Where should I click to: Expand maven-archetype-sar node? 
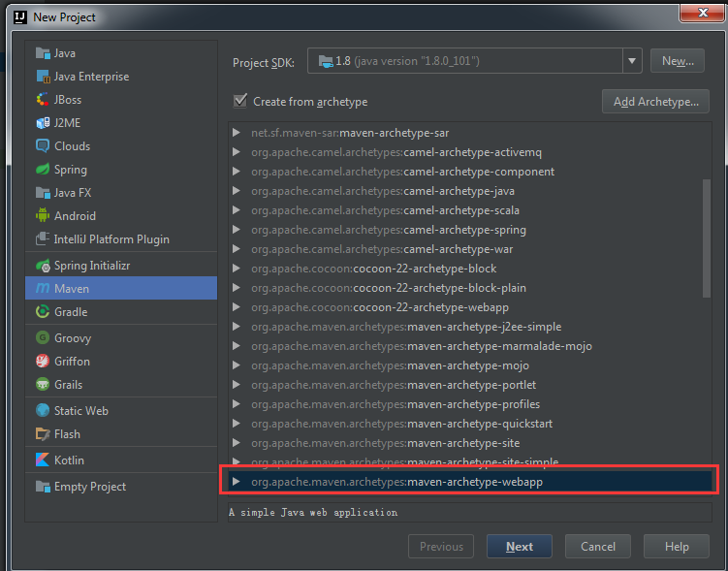click(237, 133)
